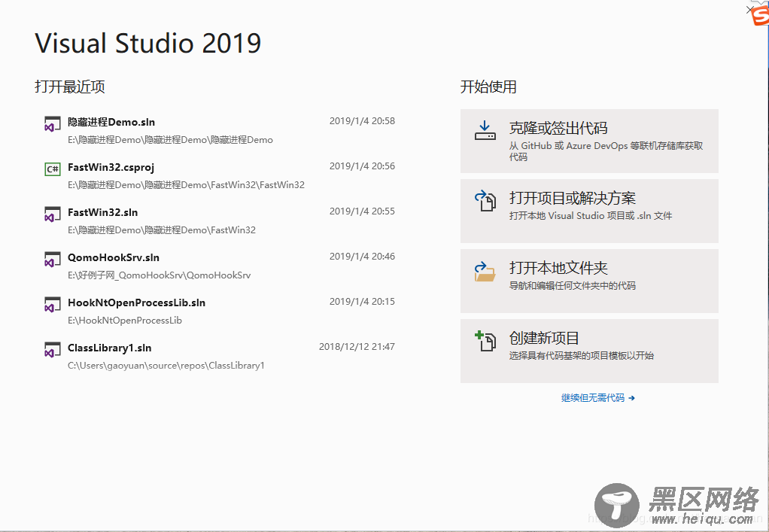Click the timestamp 2019/1/4 20:58
The image size is (769, 532).
coord(362,120)
